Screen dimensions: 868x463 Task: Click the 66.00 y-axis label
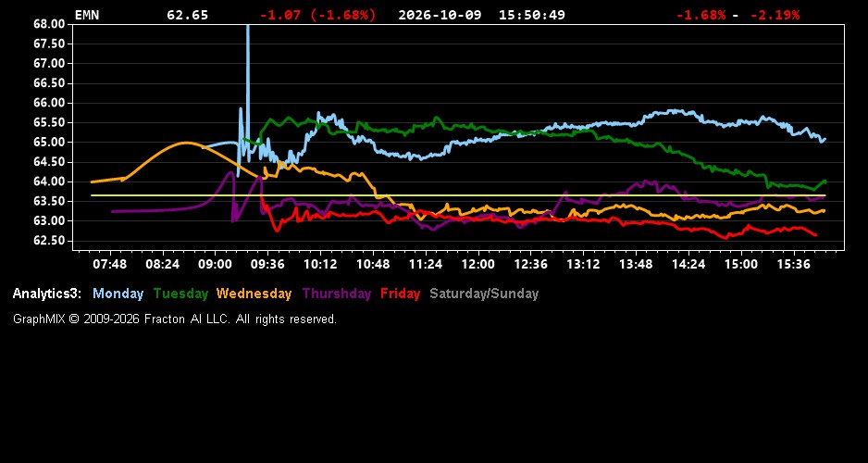[x=49, y=103]
